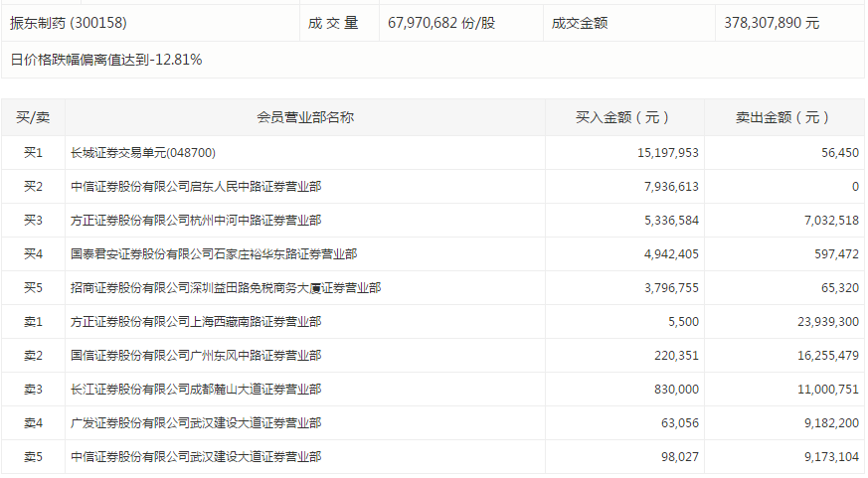Click the 会员营业部名称 column header
The height and width of the screenshot is (478, 868).
(x=305, y=117)
